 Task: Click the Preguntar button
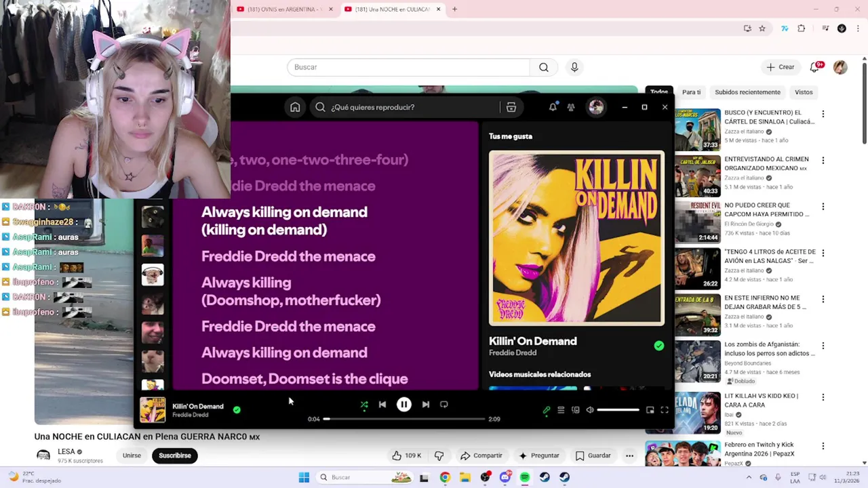coord(538,455)
